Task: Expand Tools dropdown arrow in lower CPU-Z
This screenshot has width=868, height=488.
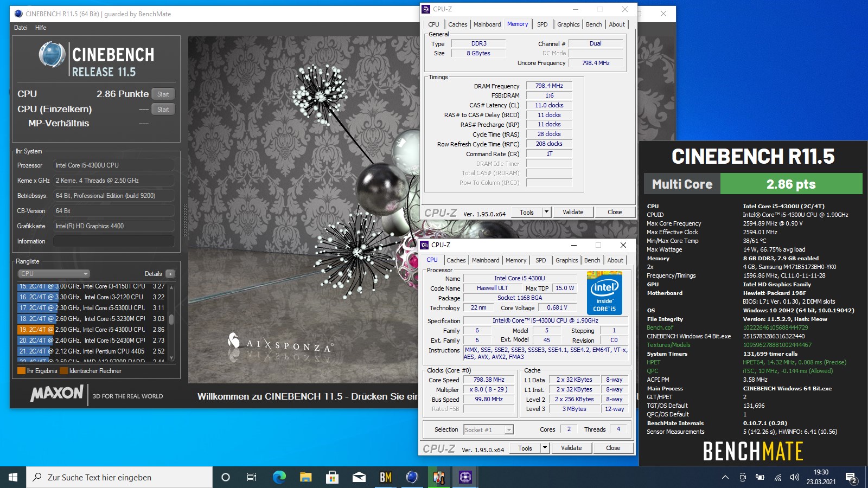Action: tap(545, 448)
